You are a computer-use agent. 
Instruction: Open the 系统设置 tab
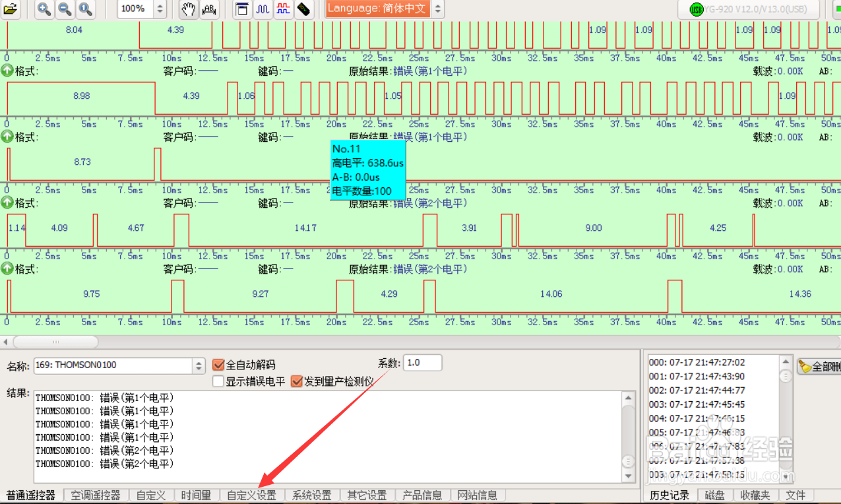(312, 495)
